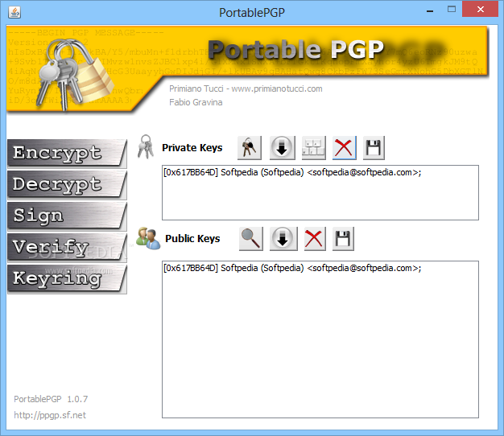
Task: Select the Softpedia entry in Private Keys list
Action: coord(292,172)
